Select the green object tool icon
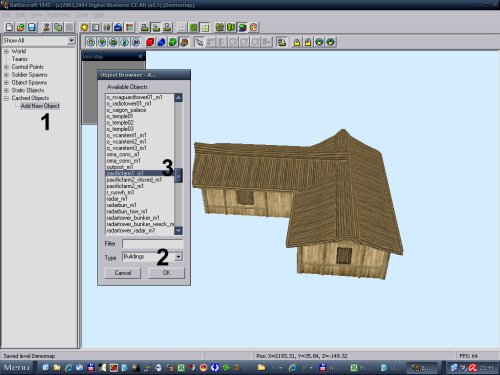 pos(173,42)
